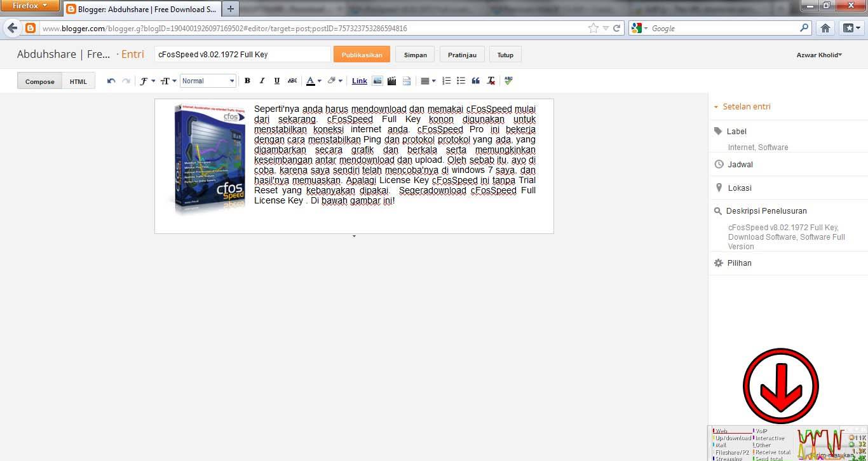Click the Pilihan gear icon

point(719,263)
